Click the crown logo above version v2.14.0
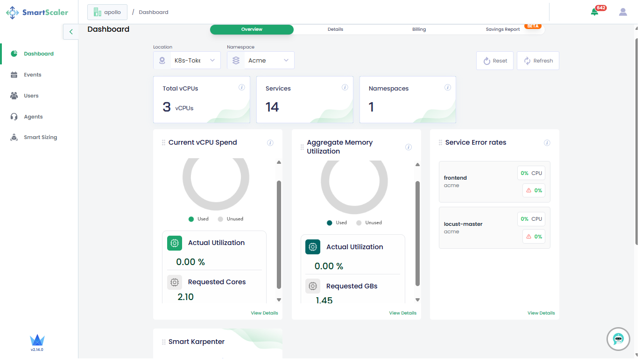 [37, 340]
